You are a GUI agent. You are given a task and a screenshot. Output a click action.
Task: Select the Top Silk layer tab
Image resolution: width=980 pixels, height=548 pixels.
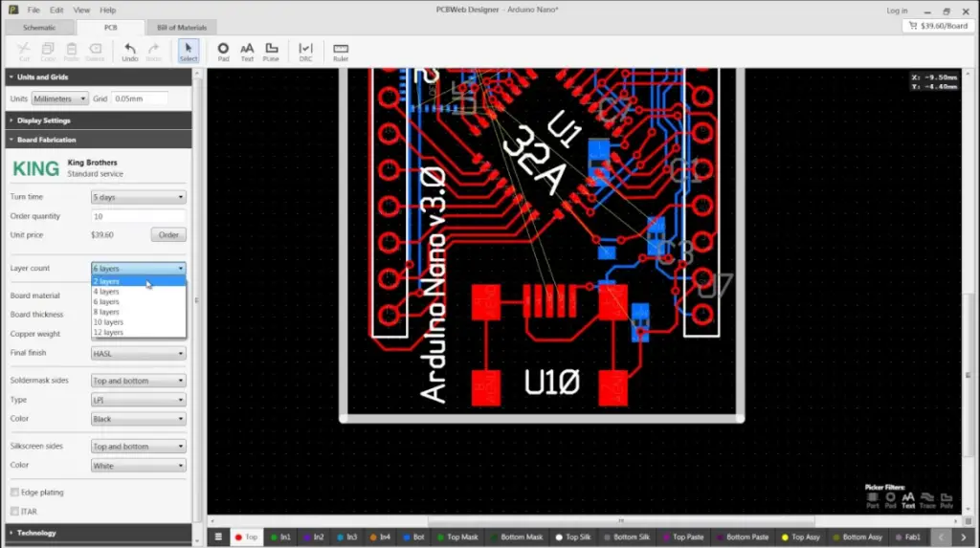572,537
